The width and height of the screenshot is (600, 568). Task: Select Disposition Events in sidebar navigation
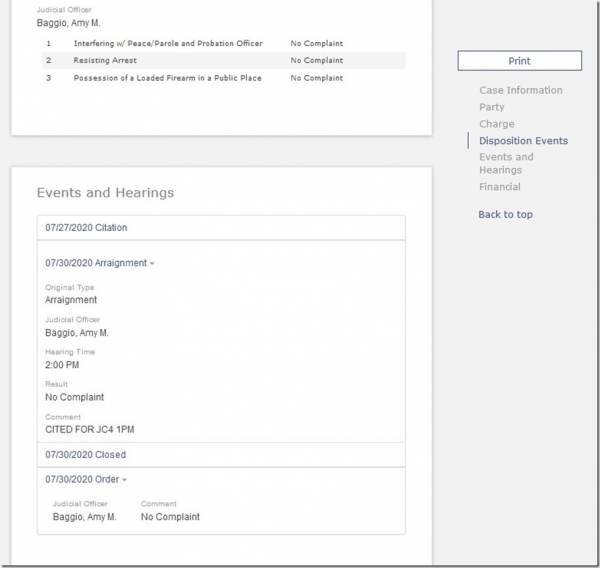tap(523, 141)
